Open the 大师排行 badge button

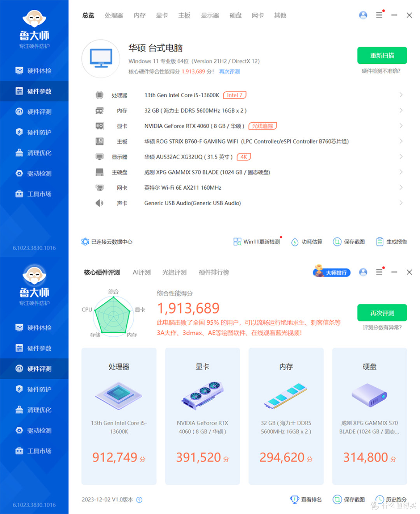click(332, 272)
